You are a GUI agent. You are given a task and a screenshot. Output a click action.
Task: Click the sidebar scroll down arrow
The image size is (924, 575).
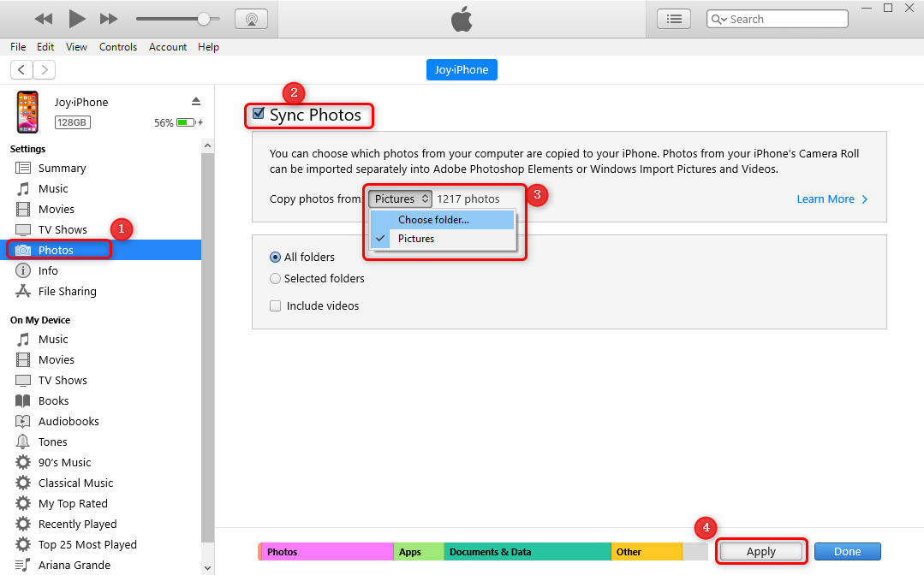click(x=207, y=568)
